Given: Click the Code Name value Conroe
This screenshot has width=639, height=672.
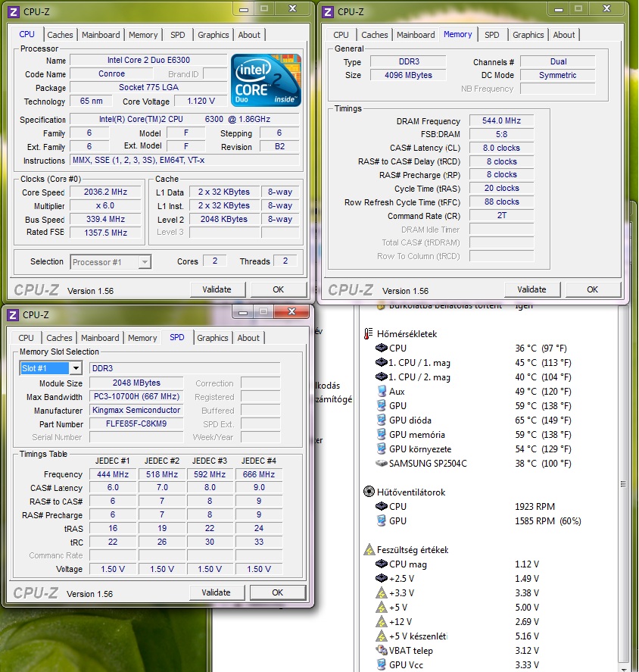Looking at the screenshot, I should point(112,73).
